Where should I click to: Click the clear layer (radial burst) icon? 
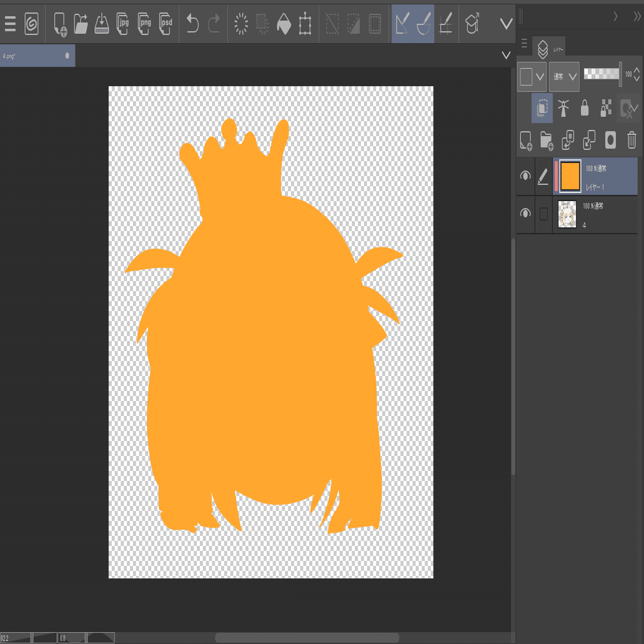click(241, 23)
